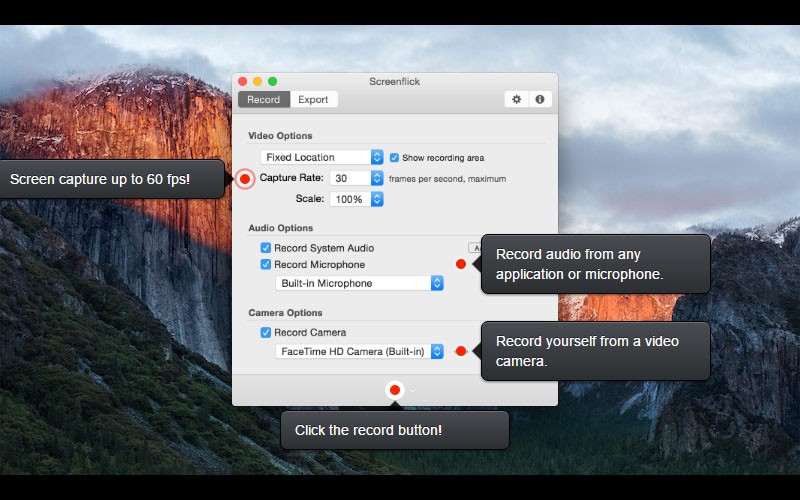This screenshot has width=800, height=500.
Task: Open the info button
Action: 540,99
